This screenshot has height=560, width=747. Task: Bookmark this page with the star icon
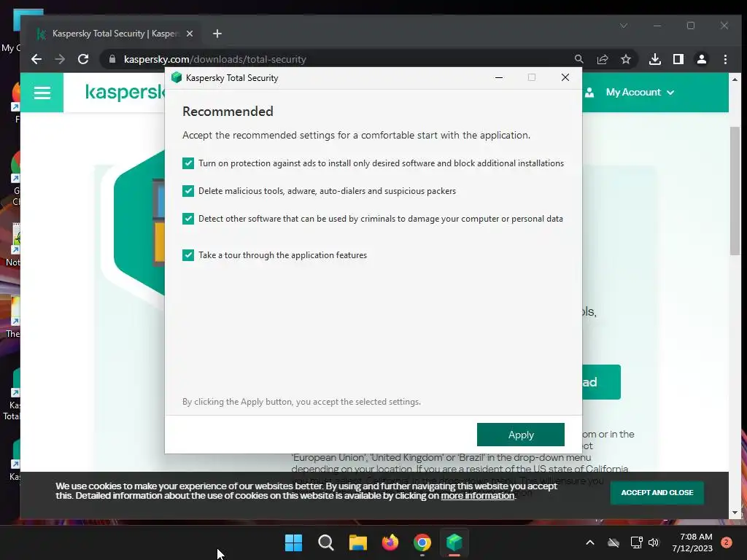pos(626,59)
